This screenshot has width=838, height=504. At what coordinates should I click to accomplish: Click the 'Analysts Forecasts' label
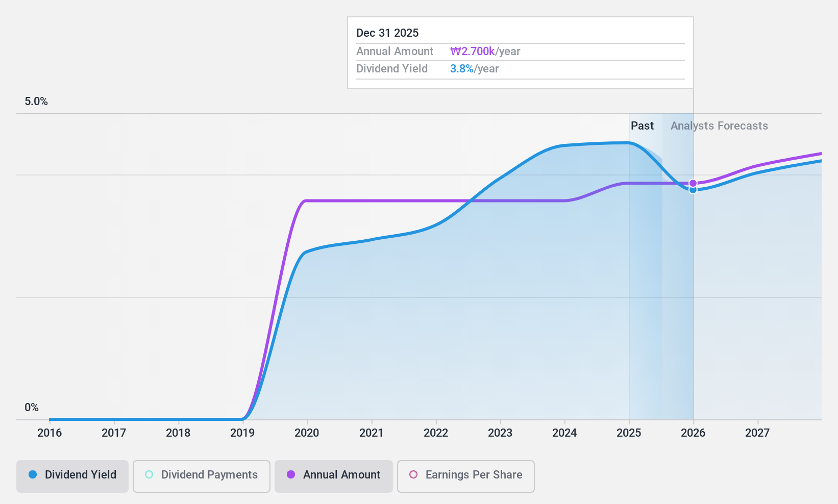pyautogui.click(x=719, y=126)
